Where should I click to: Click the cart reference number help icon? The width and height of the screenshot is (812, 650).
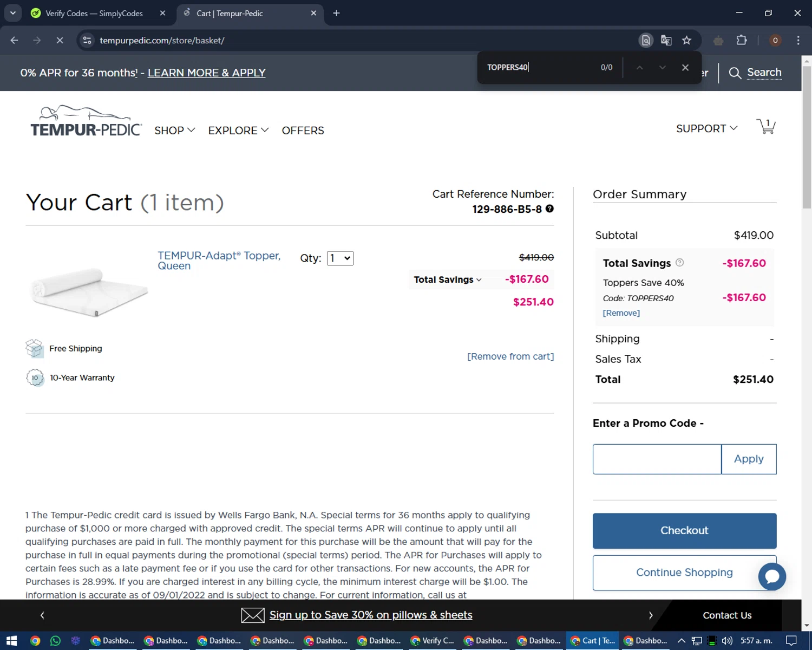(x=549, y=209)
